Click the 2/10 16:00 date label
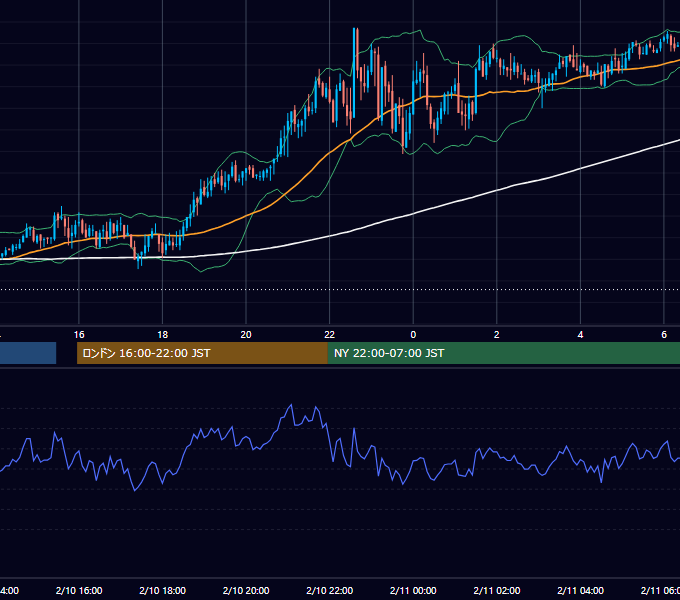680x600 pixels. click(x=79, y=590)
